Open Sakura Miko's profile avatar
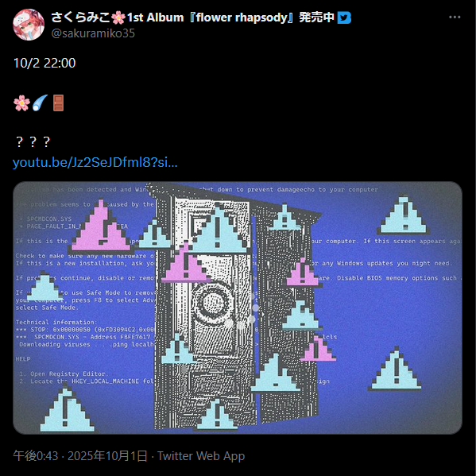This screenshot has height=476, width=476. pos(29,25)
